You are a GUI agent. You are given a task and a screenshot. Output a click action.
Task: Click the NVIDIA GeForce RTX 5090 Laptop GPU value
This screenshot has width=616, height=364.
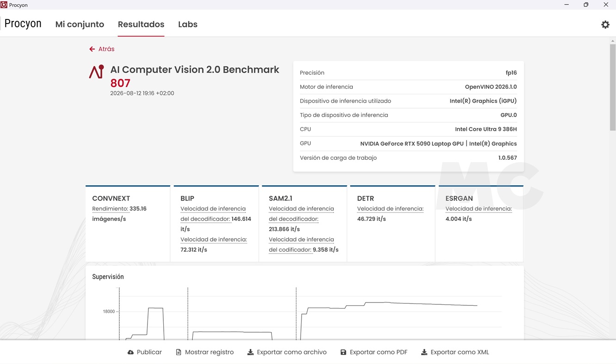412,144
